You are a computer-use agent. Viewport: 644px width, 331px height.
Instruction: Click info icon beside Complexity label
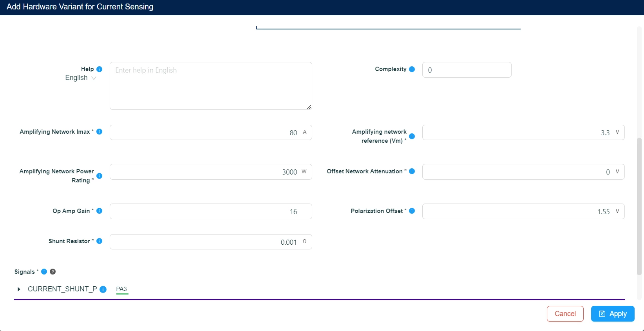tap(412, 69)
